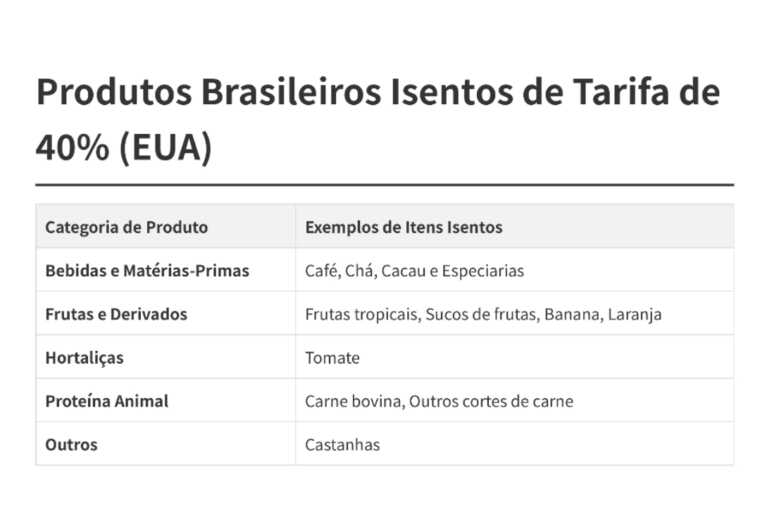This screenshot has height=513, width=760.
Task: Select the "Categoria de Produto" column header
Action: (x=126, y=227)
